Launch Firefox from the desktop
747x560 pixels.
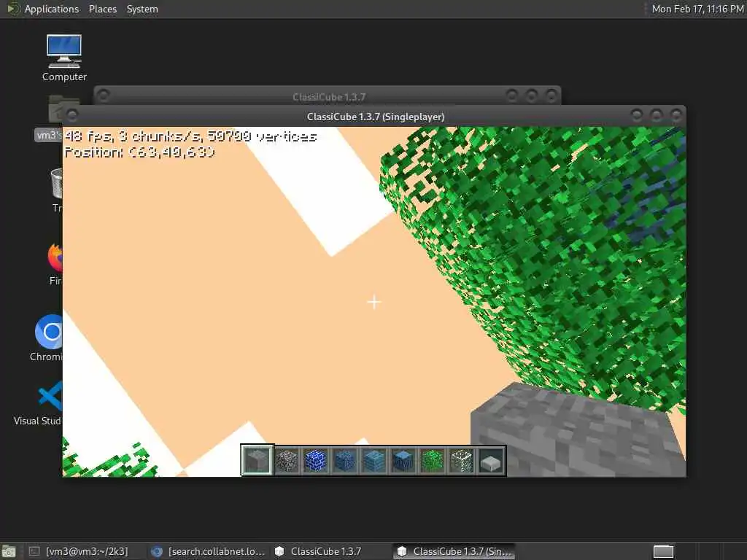[55, 264]
